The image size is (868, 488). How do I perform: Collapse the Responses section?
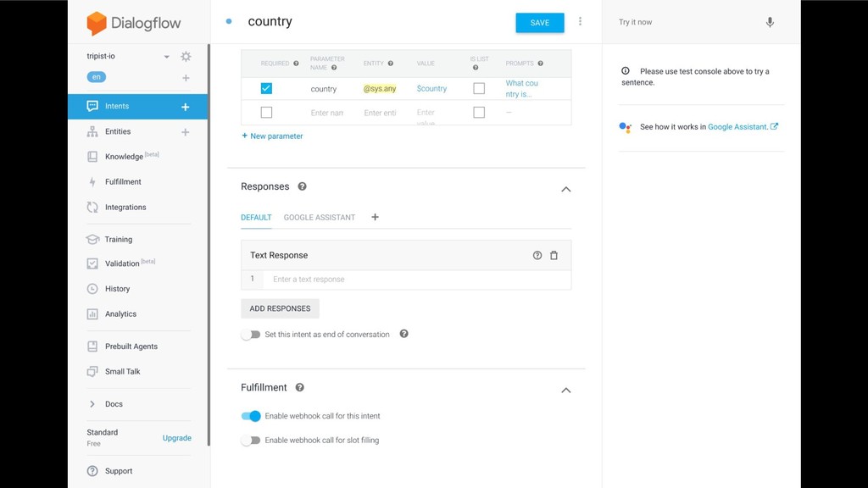tap(565, 189)
